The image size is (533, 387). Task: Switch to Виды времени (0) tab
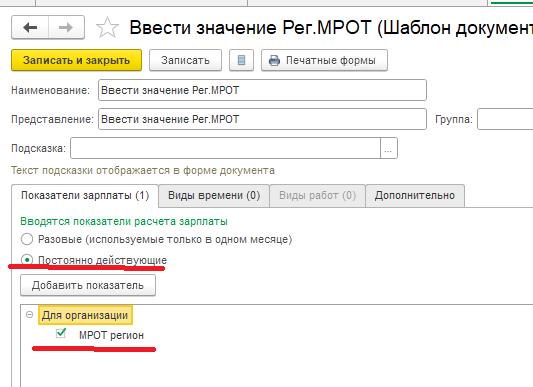pyautogui.click(x=214, y=196)
